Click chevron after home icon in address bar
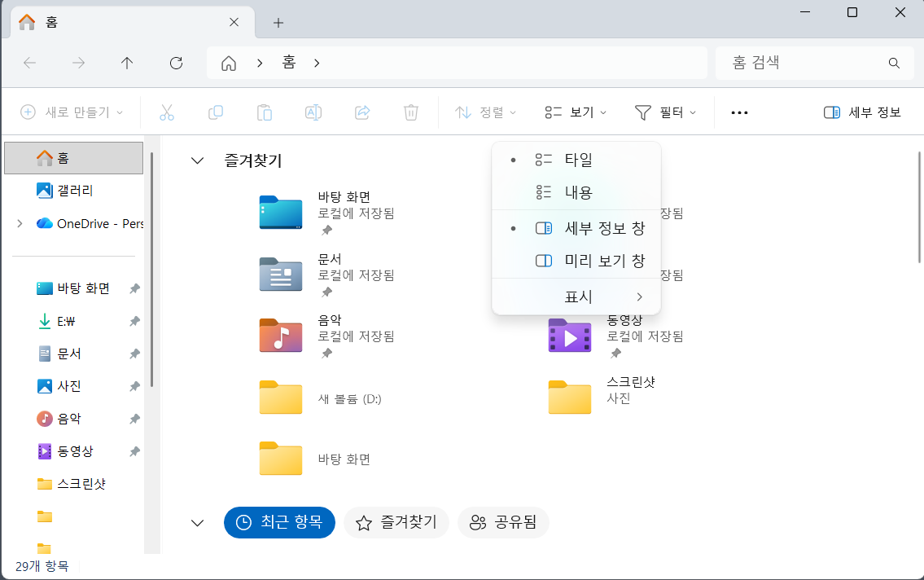The width and height of the screenshot is (924, 580). click(x=260, y=63)
